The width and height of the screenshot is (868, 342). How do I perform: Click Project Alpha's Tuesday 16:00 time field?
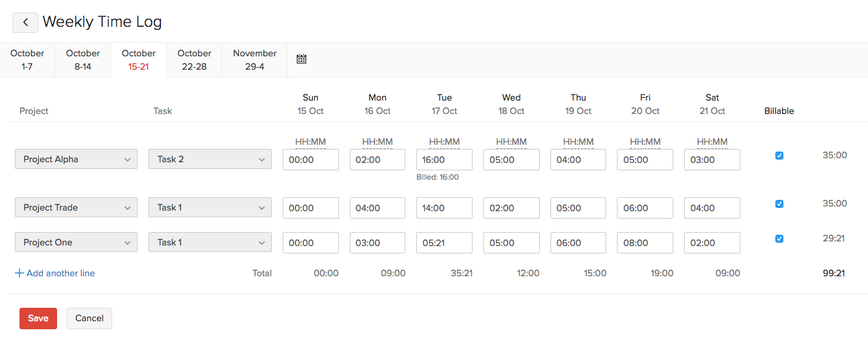point(444,160)
